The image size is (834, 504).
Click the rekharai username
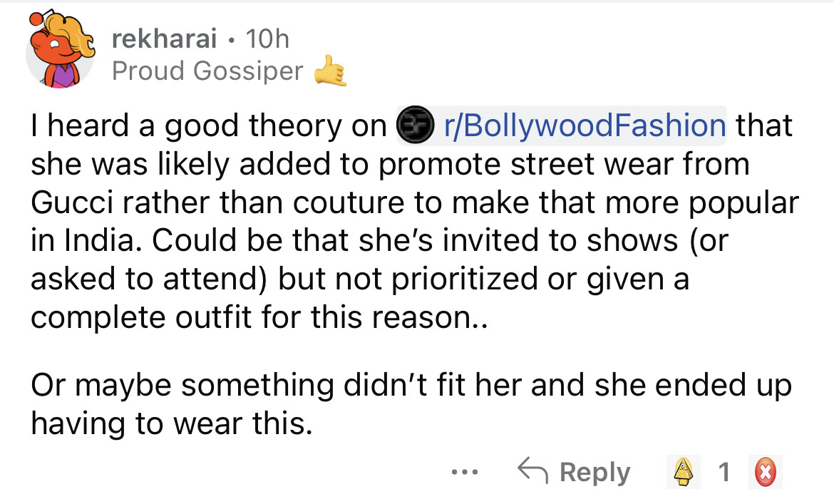[x=165, y=39]
